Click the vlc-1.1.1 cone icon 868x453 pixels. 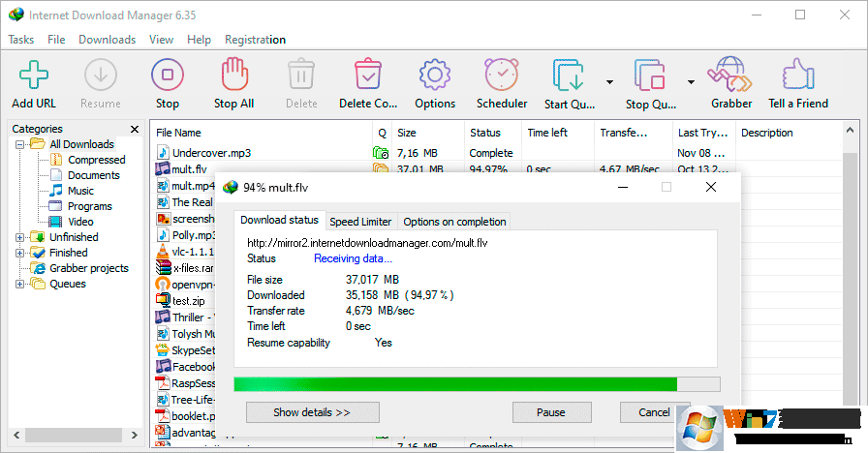click(x=163, y=252)
